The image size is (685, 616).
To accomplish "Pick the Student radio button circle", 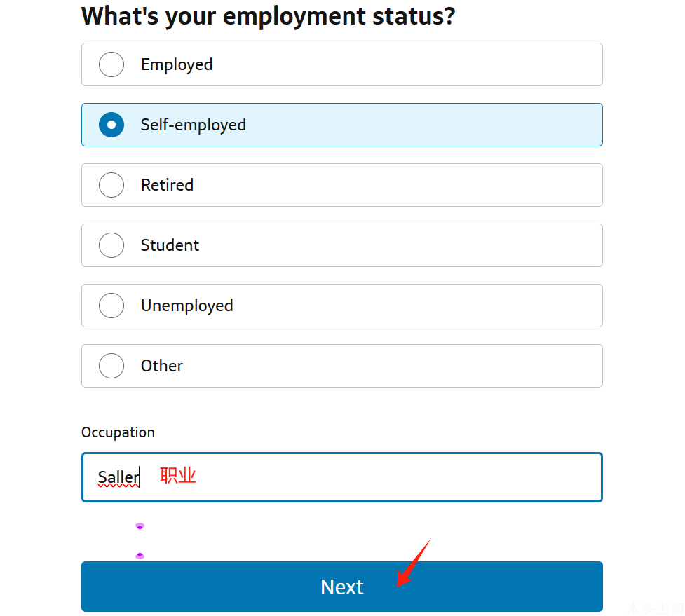I will point(111,245).
